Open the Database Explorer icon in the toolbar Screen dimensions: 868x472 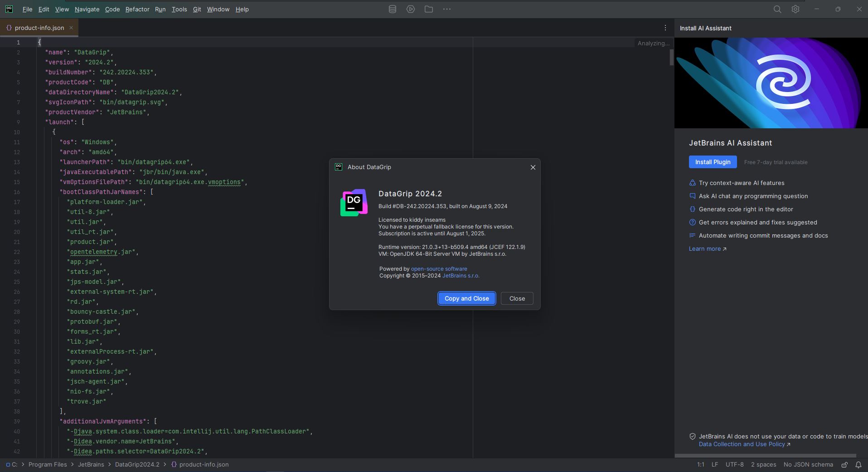point(393,9)
